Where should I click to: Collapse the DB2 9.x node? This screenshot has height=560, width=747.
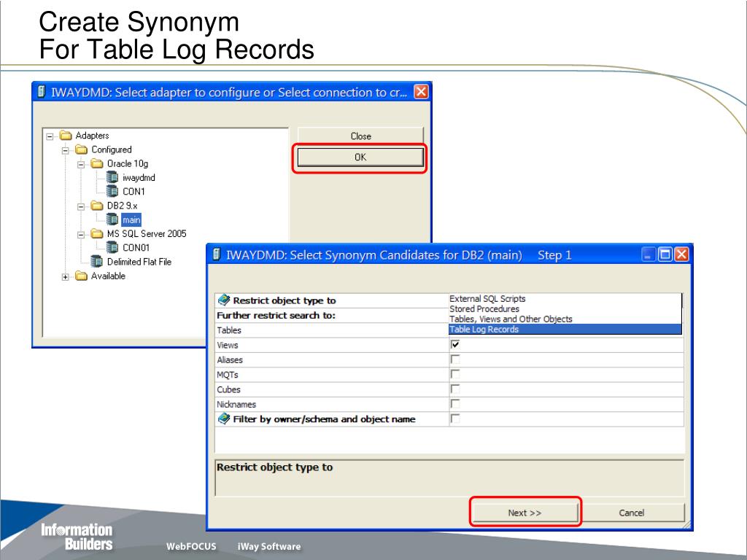[x=82, y=206]
